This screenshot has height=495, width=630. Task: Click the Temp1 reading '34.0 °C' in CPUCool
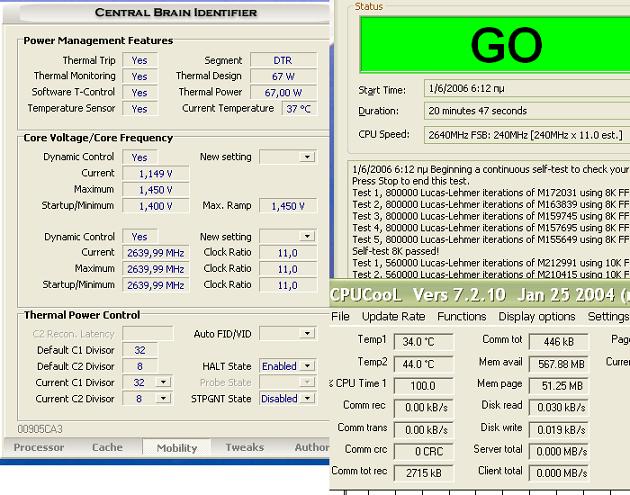point(423,342)
